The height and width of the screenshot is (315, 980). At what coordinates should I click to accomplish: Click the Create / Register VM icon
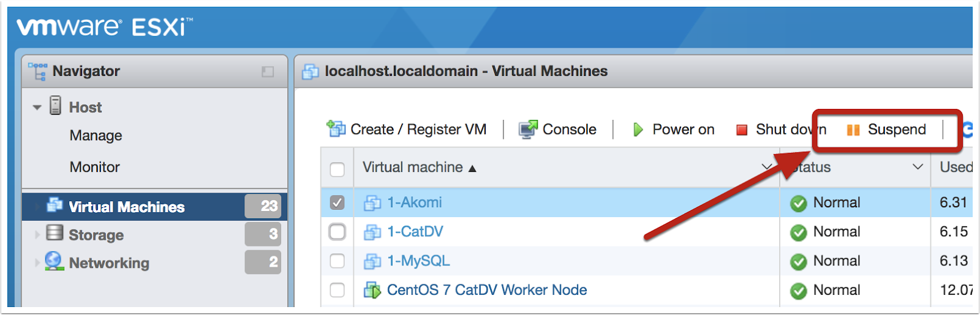pos(336,128)
